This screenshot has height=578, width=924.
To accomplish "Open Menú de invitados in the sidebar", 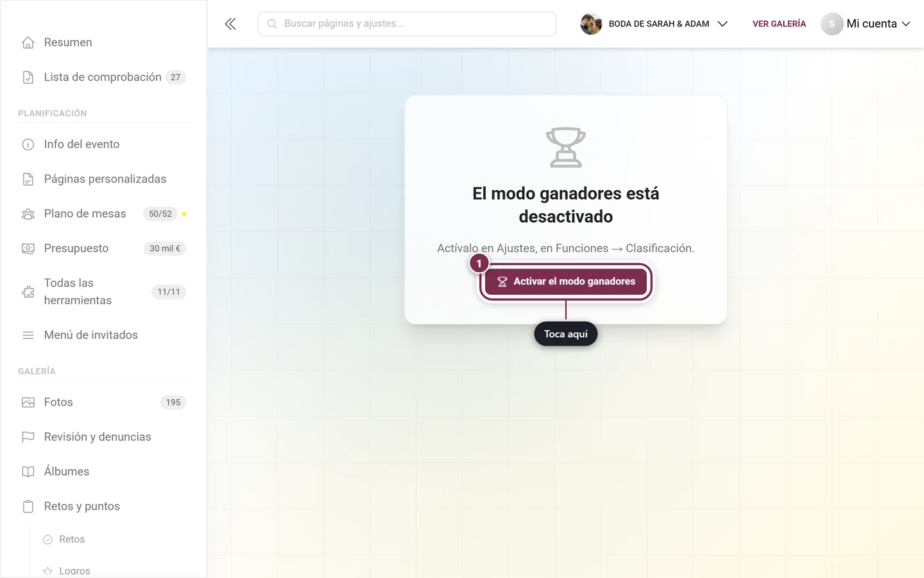I will pos(103,335).
